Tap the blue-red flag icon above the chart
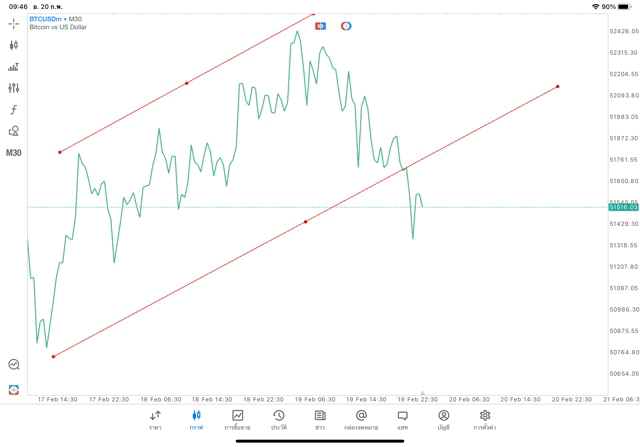The image size is (640, 447). (x=321, y=25)
